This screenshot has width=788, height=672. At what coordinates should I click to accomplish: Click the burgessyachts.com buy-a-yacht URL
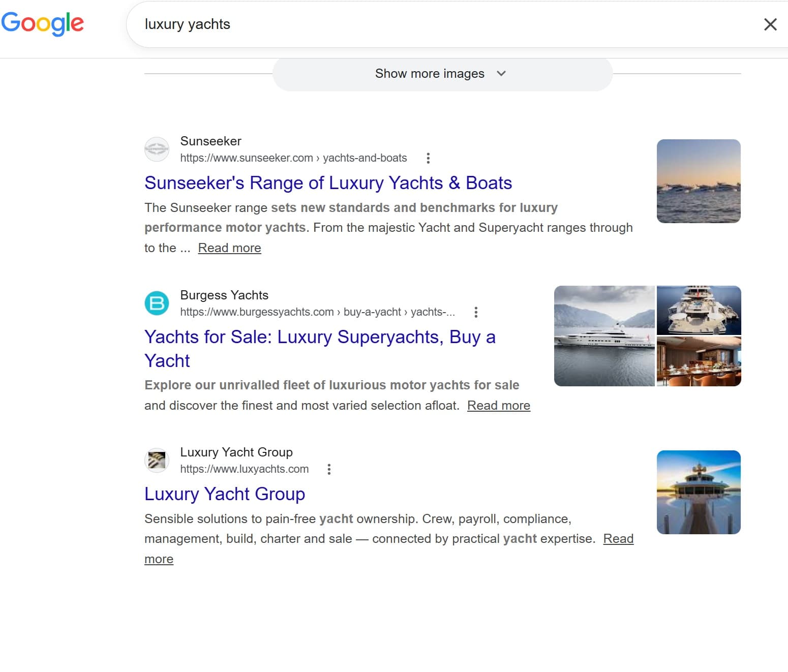coord(318,312)
